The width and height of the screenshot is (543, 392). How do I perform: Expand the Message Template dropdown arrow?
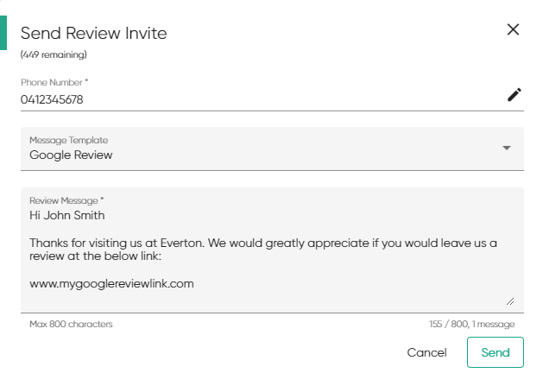pyautogui.click(x=507, y=148)
